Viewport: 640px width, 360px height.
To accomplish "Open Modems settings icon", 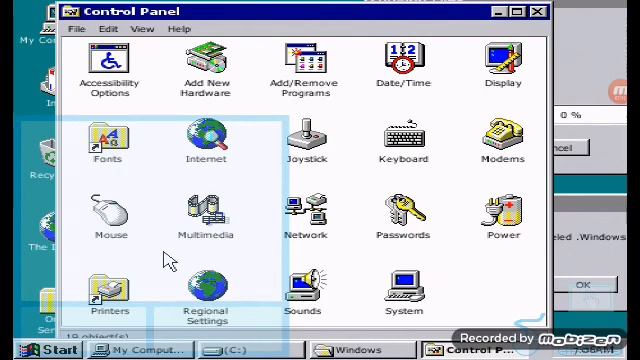I will click(503, 134).
